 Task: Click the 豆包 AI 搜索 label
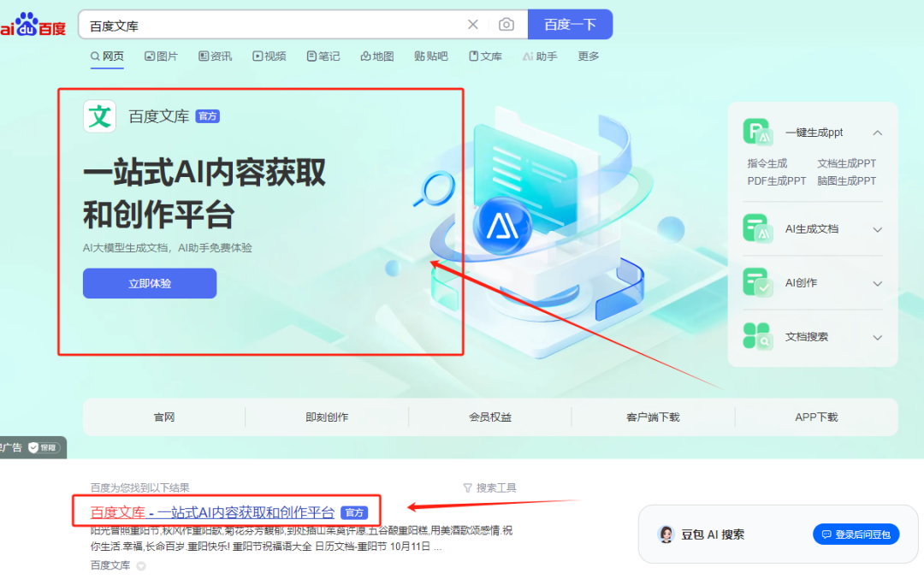pos(713,535)
